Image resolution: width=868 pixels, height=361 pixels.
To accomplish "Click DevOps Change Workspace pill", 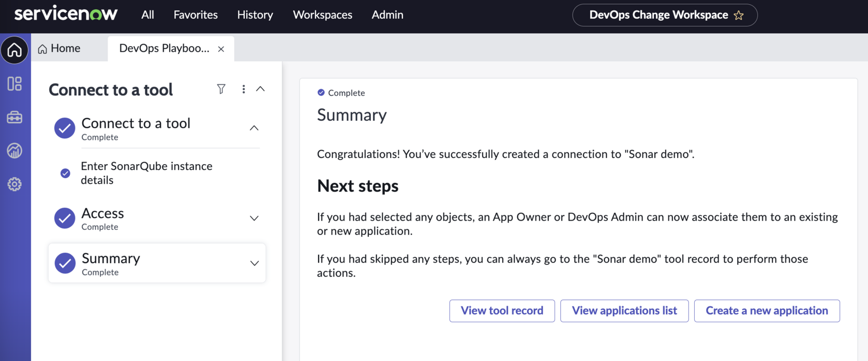I will point(665,15).
